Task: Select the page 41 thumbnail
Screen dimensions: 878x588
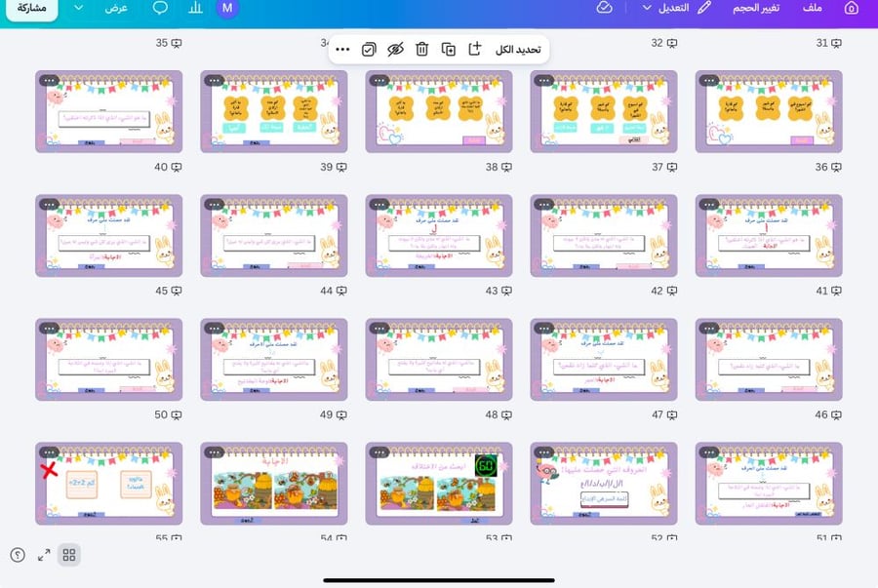Action: tap(769, 236)
